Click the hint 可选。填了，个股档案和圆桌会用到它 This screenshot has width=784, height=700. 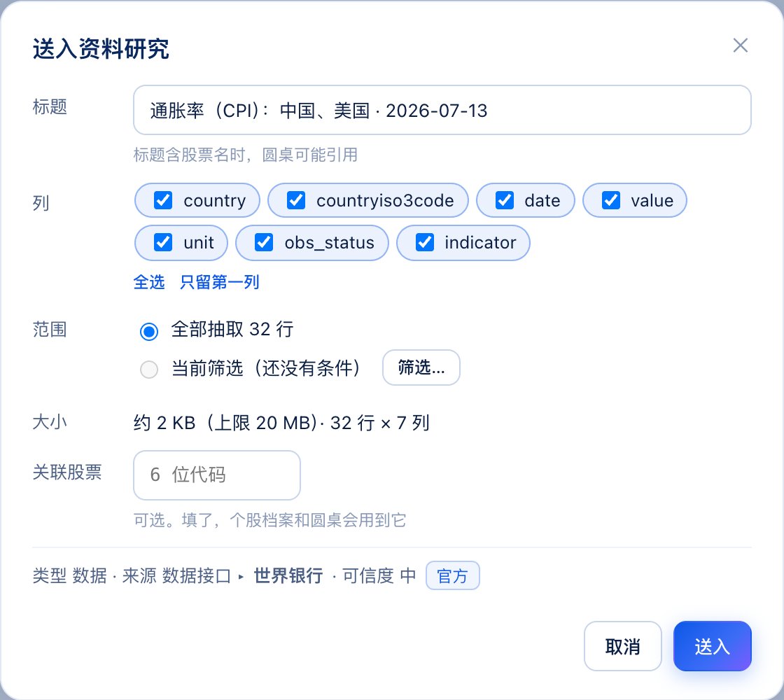pyautogui.click(x=269, y=520)
